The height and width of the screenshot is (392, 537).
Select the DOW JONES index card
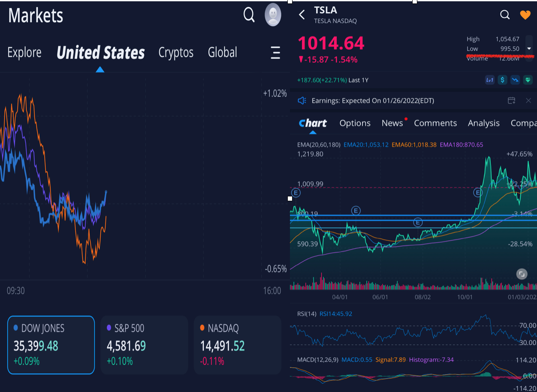tap(51, 345)
